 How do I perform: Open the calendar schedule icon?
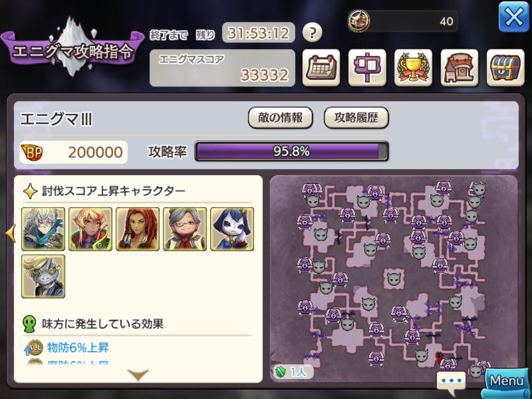coord(321,68)
